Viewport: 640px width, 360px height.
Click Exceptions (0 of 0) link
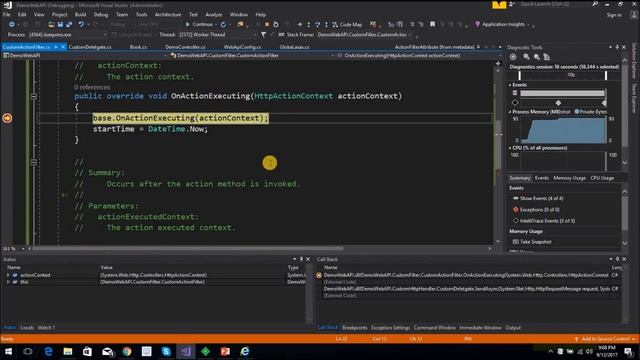[536, 209]
